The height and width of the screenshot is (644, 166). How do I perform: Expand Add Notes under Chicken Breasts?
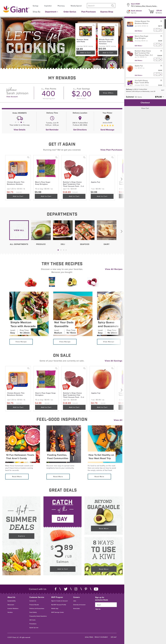(139, 31)
